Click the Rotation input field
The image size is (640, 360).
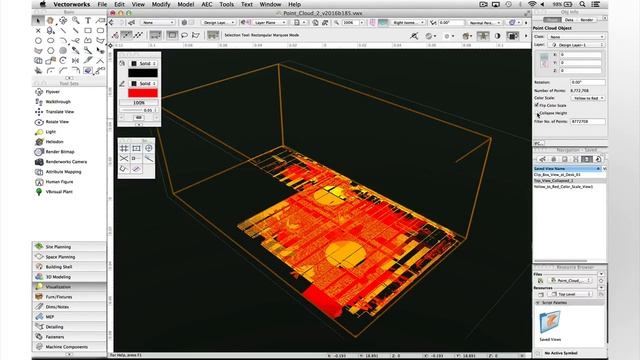[587, 82]
